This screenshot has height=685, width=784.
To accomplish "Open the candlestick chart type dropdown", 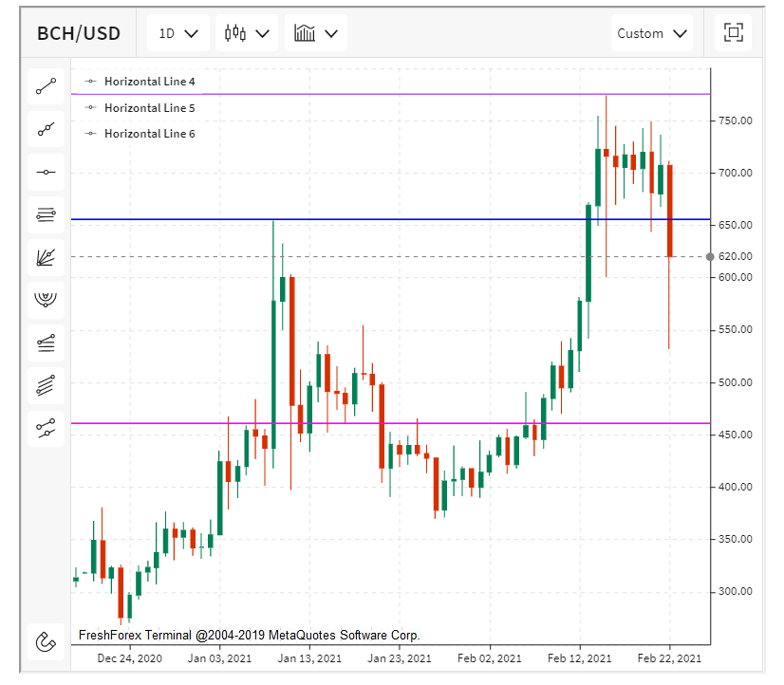I will [247, 33].
